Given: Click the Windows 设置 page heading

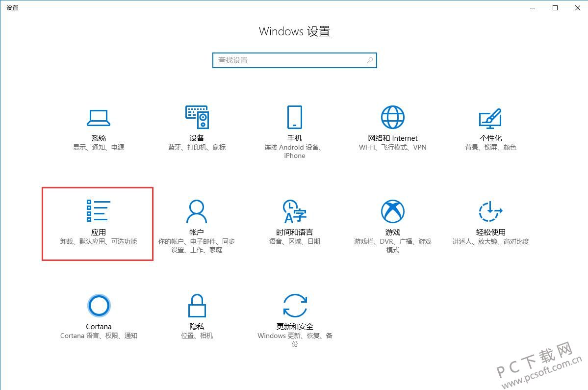Looking at the screenshot, I should (294, 31).
